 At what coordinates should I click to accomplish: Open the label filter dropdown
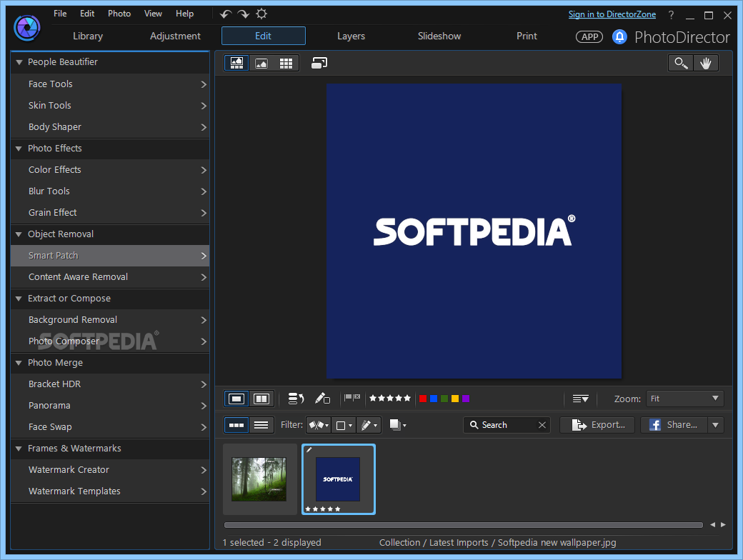[344, 425]
